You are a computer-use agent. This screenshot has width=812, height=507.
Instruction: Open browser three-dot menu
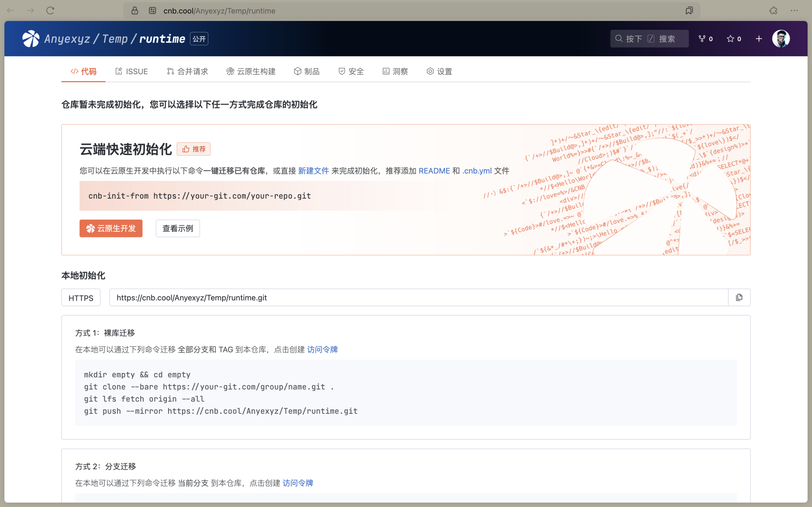coord(794,11)
